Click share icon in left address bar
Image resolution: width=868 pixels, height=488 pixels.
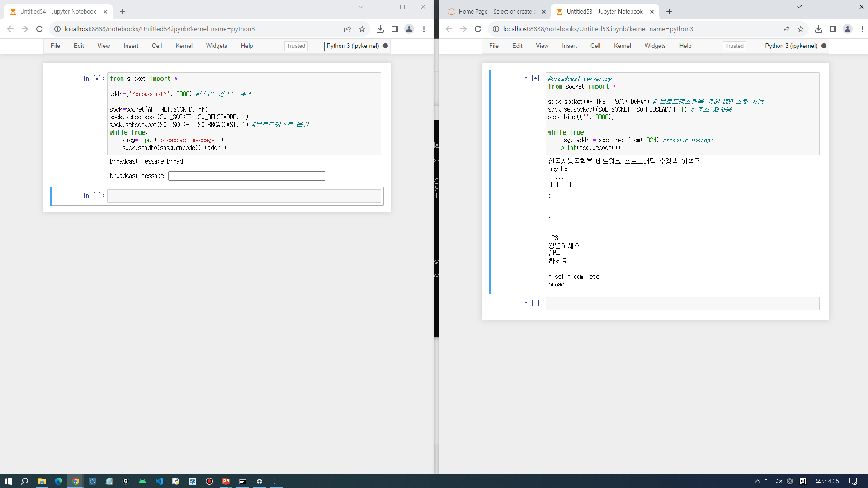coord(347,29)
